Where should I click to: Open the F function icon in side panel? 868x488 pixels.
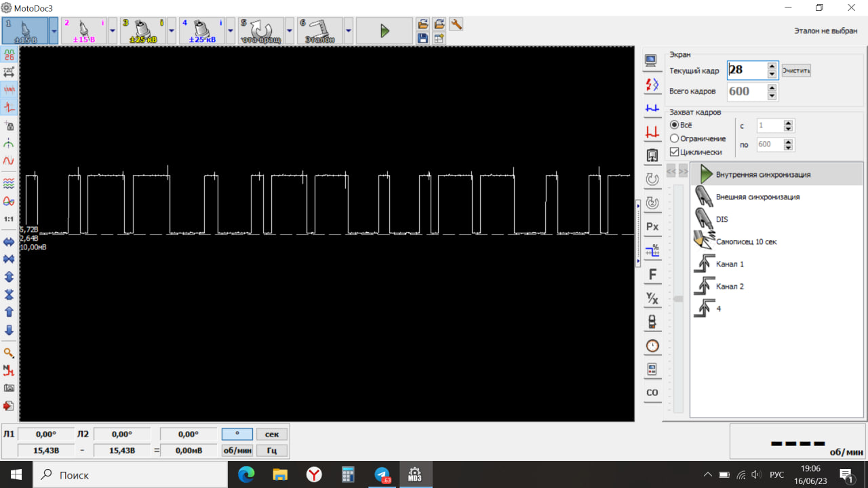click(652, 274)
